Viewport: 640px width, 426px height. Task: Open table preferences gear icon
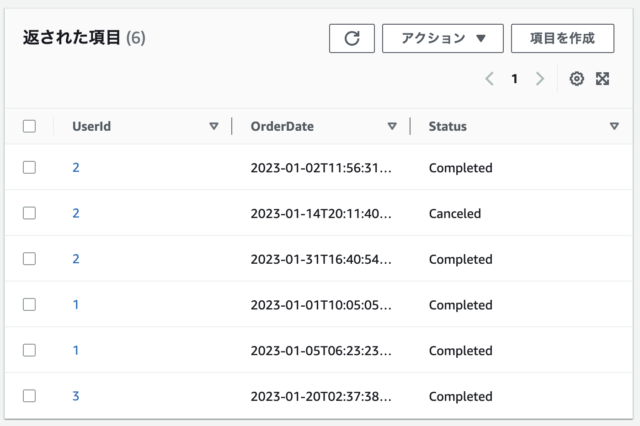pyautogui.click(x=576, y=78)
